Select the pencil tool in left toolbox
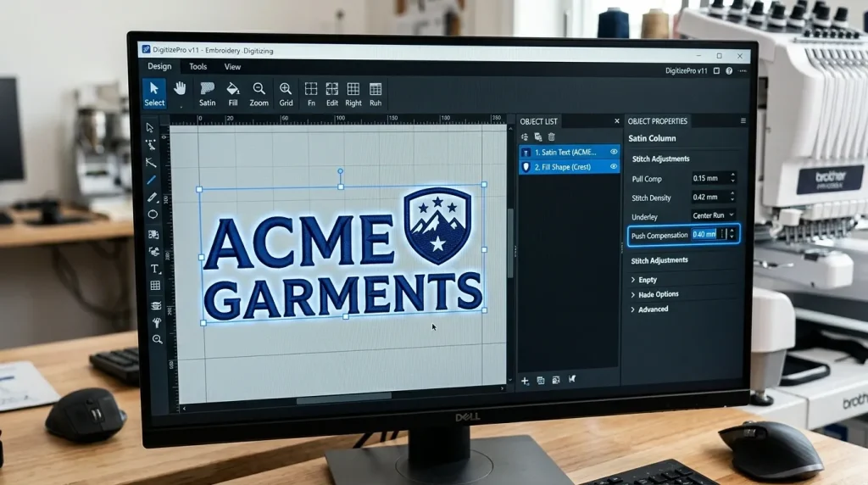The image size is (868, 485). (153, 197)
